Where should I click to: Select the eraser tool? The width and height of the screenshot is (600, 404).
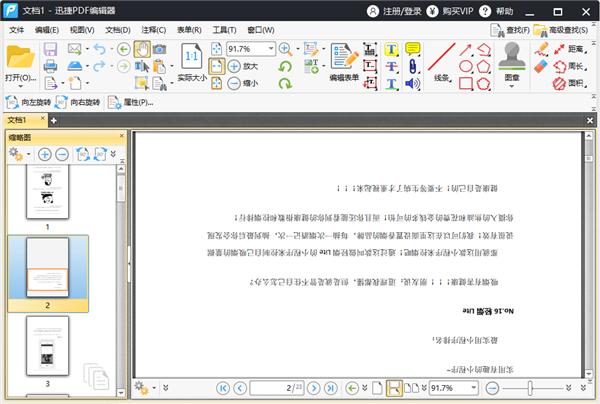coord(541,66)
